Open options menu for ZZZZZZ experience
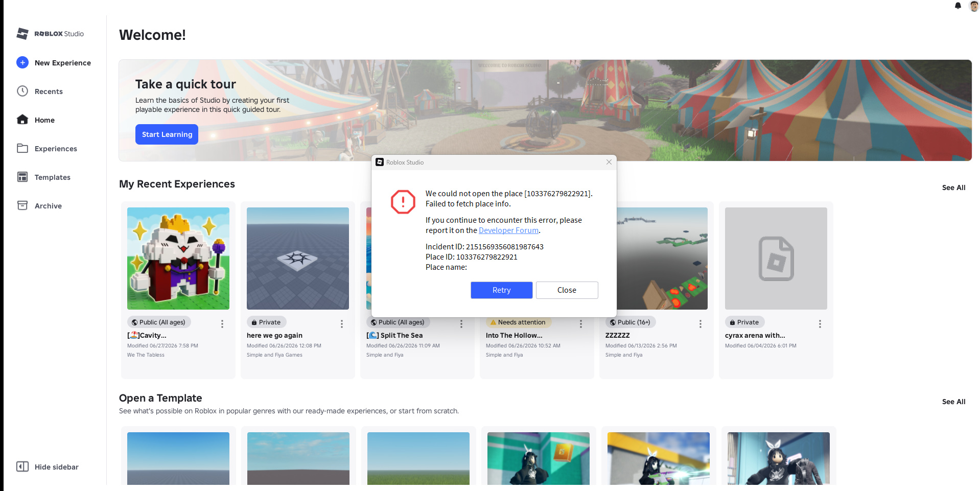This screenshot has width=980, height=491. click(701, 324)
